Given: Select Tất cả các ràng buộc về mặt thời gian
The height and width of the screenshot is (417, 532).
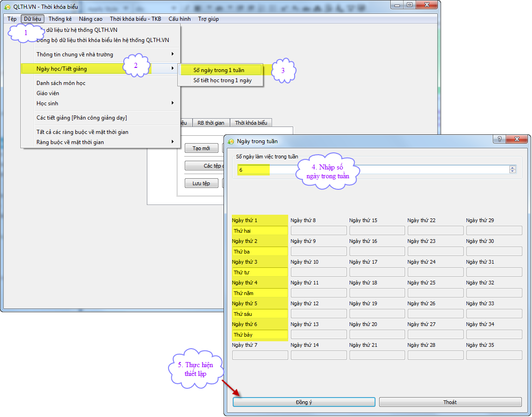Looking at the screenshot, I should 100,132.
